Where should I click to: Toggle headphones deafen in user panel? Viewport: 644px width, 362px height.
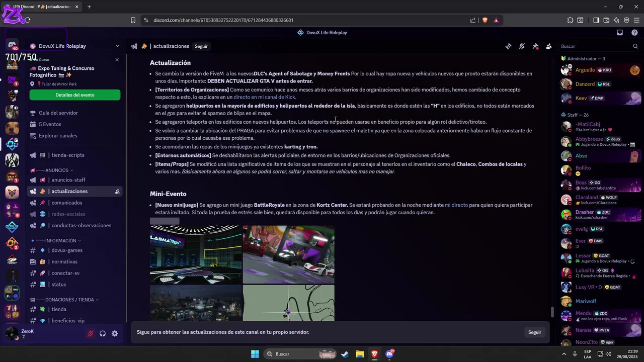tap(103, 333)
